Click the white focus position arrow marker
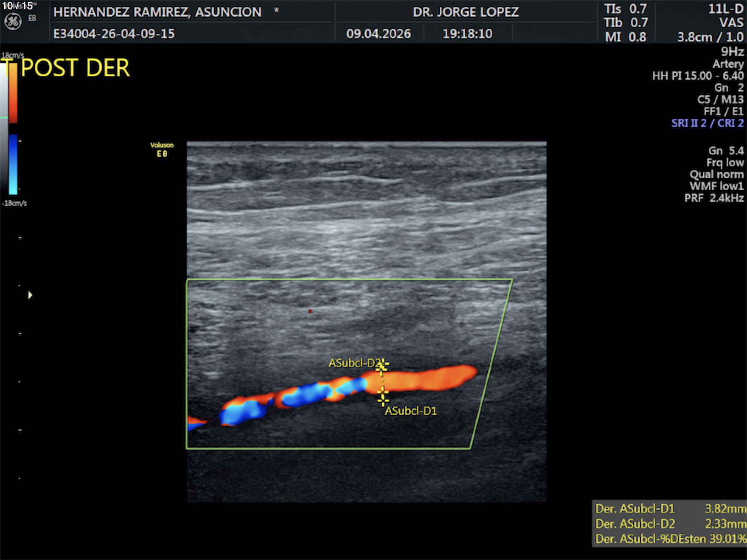Image resolution: width=747 pixels, height=560 pixels. tap(30, 295)
